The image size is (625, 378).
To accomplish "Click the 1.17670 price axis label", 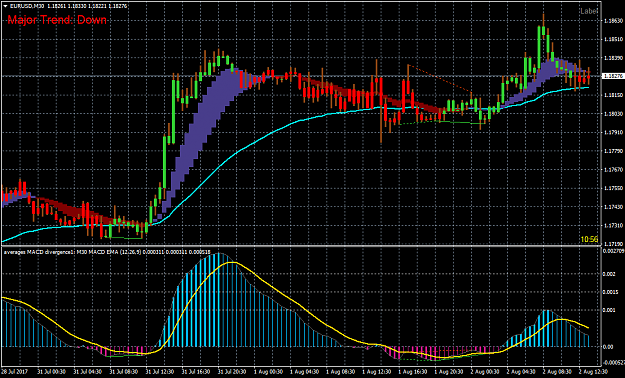I will pyautogui.click(x=613, y=170).
